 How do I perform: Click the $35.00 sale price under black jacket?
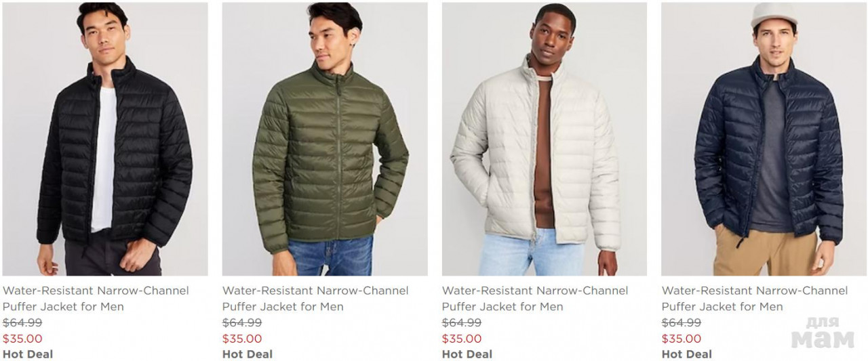22,339
